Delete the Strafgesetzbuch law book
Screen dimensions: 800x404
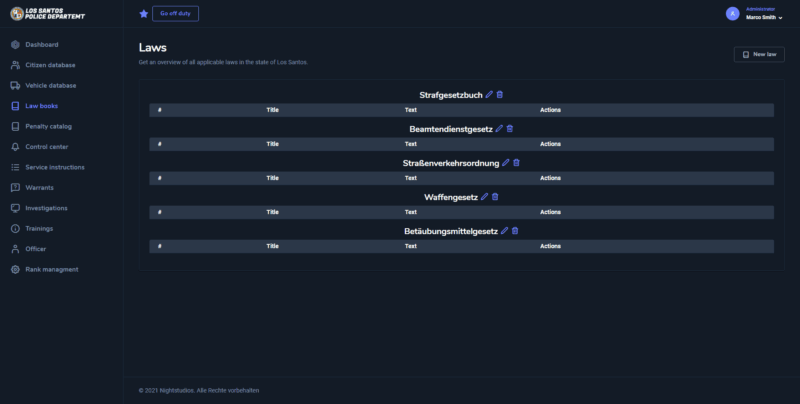pos(500,94)
